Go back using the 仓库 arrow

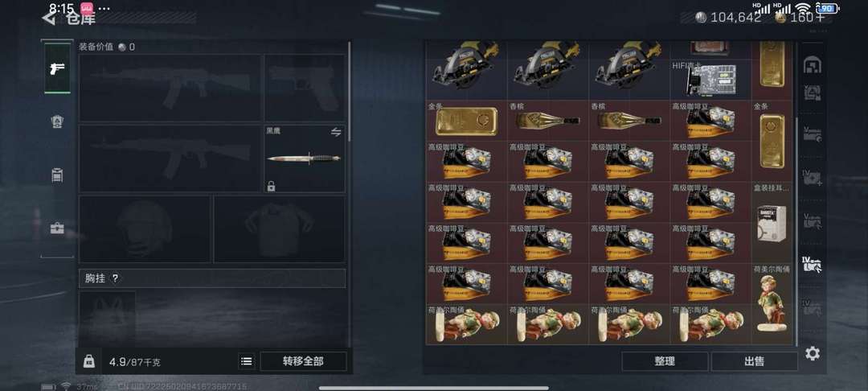click(x=49, y=19)
